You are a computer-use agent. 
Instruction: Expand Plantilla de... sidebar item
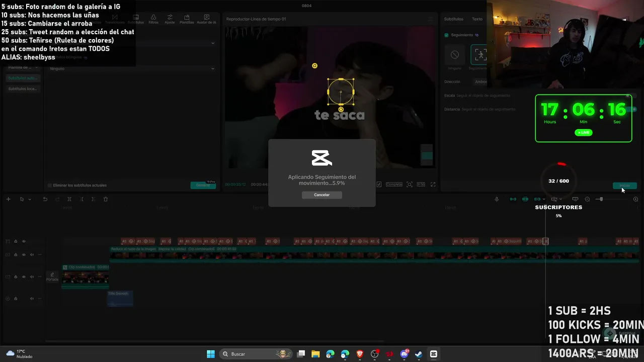22,67
